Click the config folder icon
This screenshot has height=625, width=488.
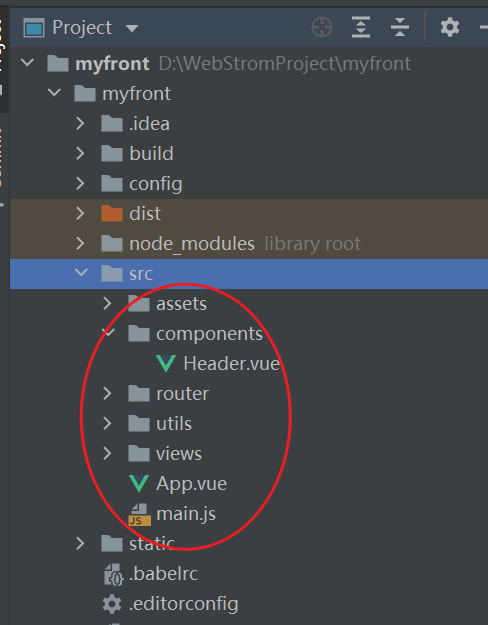(112, 183)
